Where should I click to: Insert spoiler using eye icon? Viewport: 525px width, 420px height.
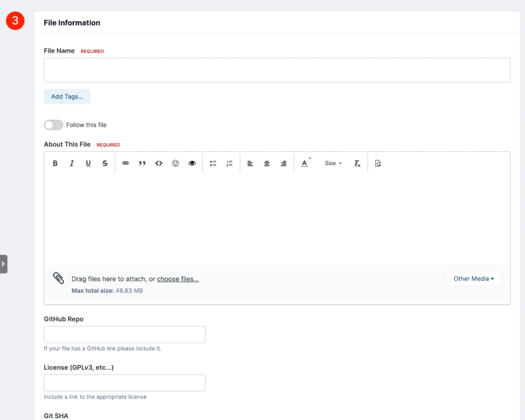pyautogui.click(x=192, y=164)
